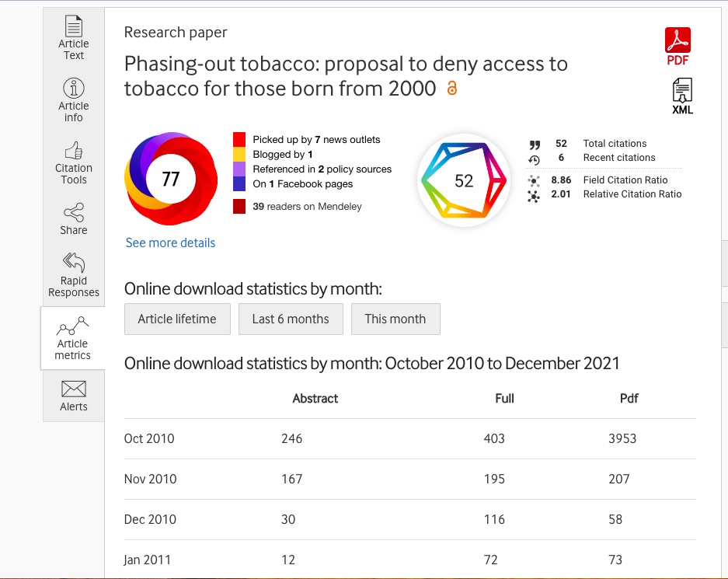Open the Article Text sidebar tab
The width and height of the screenshot is (728, 579).
74,37
